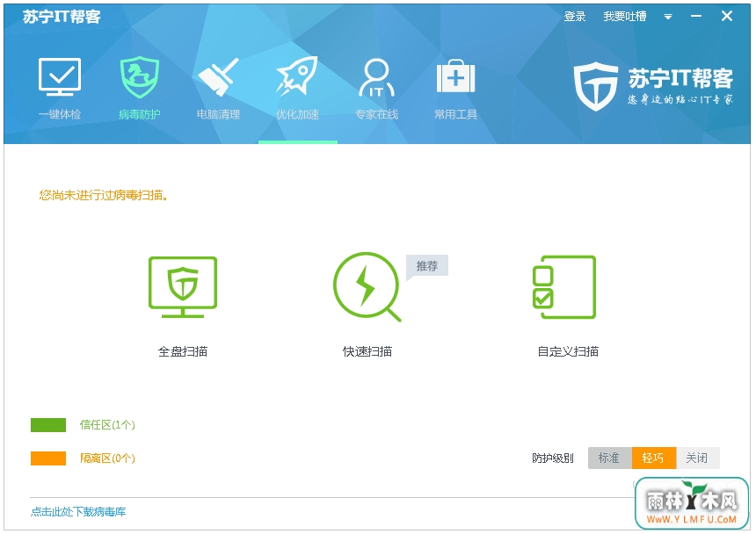The image size is (756, 534).
Task: Click the 快速扫描 label
Action: coord(367,351)
